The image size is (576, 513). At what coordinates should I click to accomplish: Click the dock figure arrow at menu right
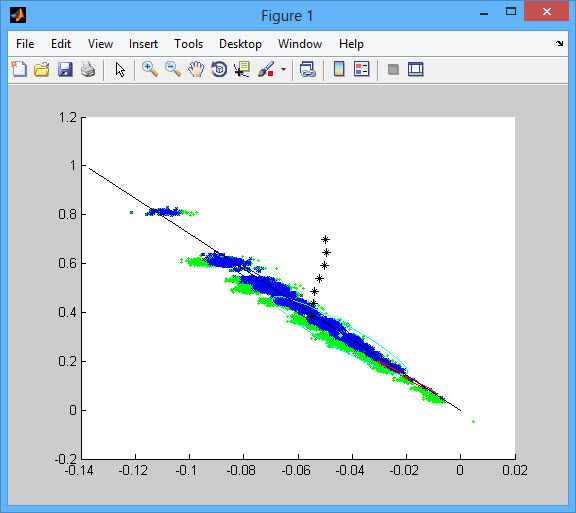click(559, 44)
